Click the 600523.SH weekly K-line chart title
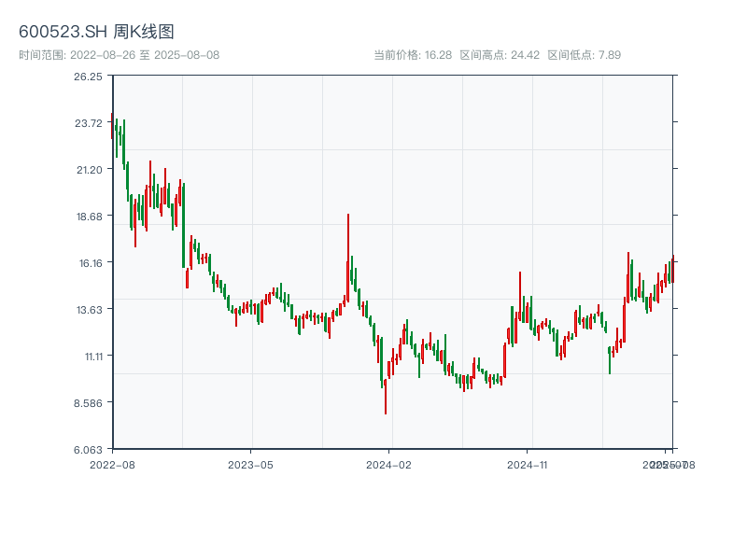 click(96, 32)
